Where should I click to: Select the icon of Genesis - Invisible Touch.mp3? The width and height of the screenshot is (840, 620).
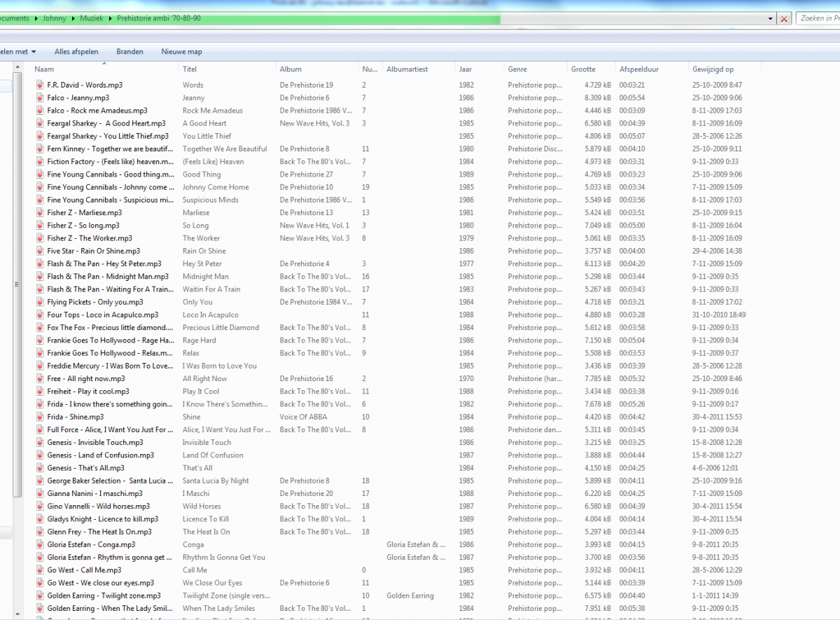coord(41,442)
